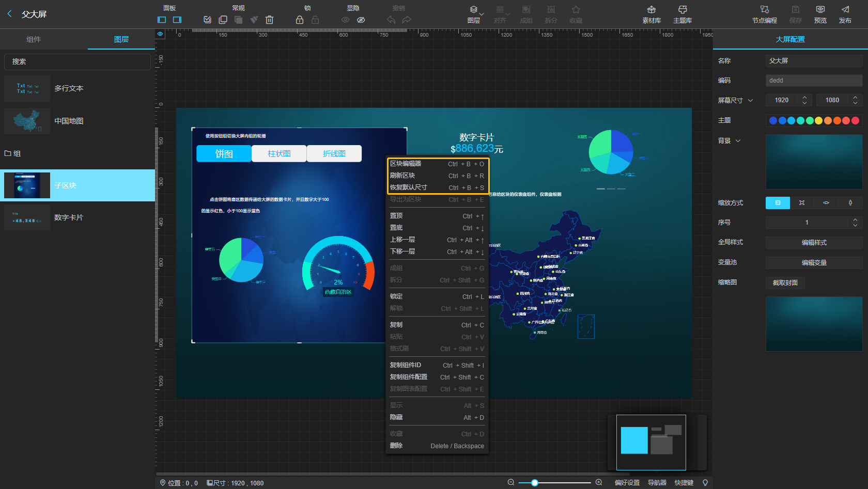Click the lightbulb icon in the status bar
This screenshot has width=868, height=489.
click(x=705, y=482)
